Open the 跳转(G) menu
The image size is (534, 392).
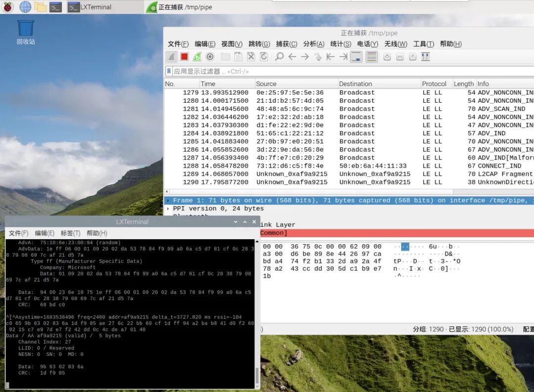(259, 44)
